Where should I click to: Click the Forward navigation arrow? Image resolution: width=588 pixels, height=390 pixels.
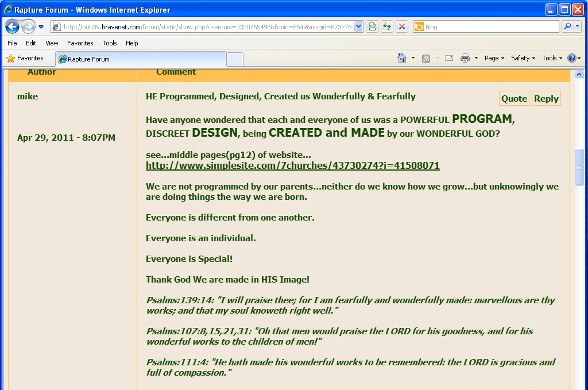coord(29,26)
